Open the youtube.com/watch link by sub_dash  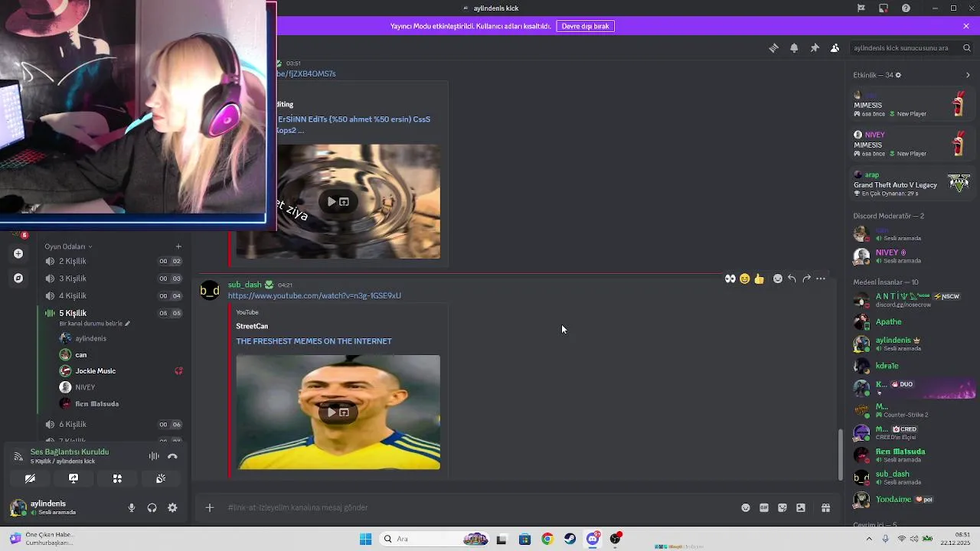[315, 295]
